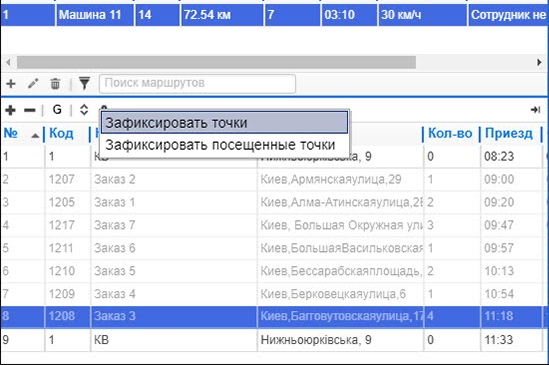This screenshot has width=549, height=365.
Task: Click the 'Приезд' column header
Action: point(509,133)
